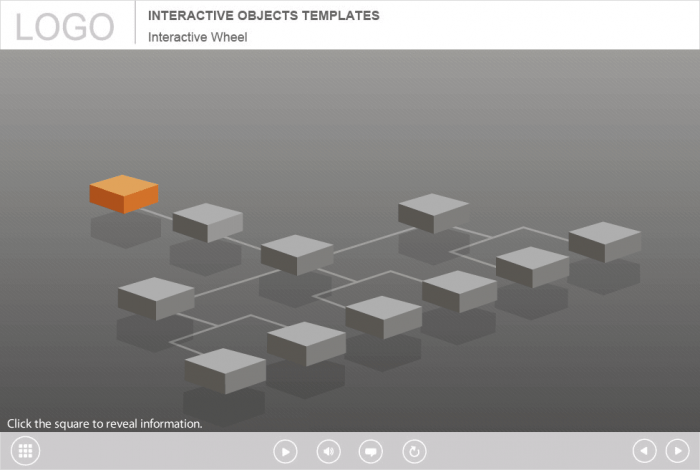
Task: Open the grid menu icon in bottom bar
Action: point(25,451)
